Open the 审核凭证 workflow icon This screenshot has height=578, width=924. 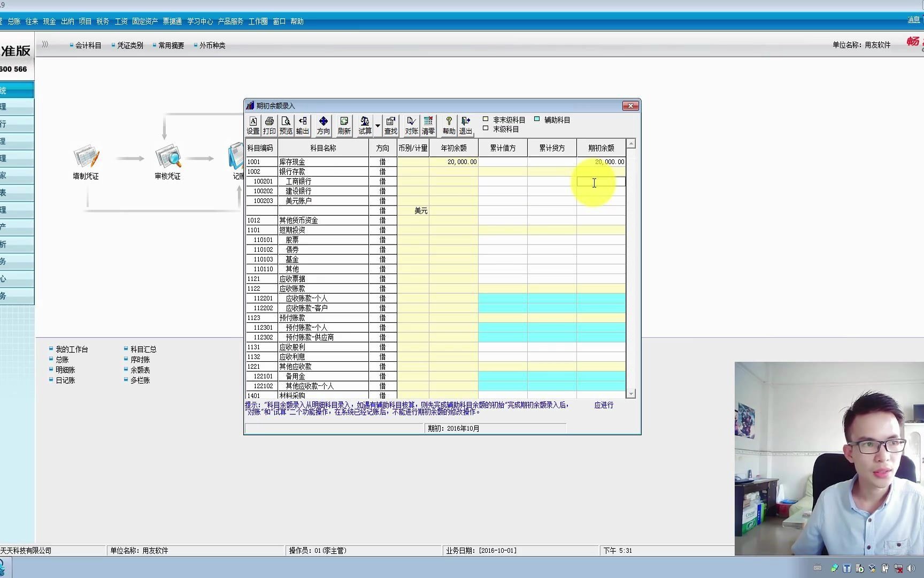click(168, 162)
